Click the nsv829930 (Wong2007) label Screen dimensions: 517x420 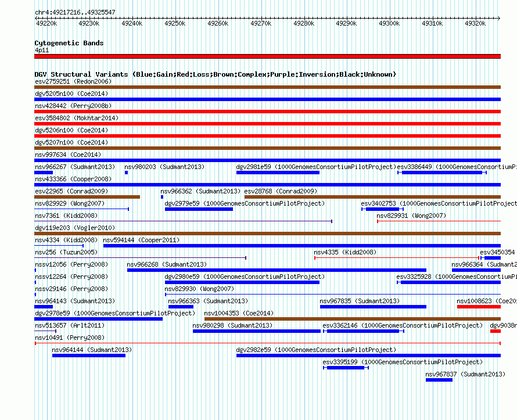click(x=199, y=289)
